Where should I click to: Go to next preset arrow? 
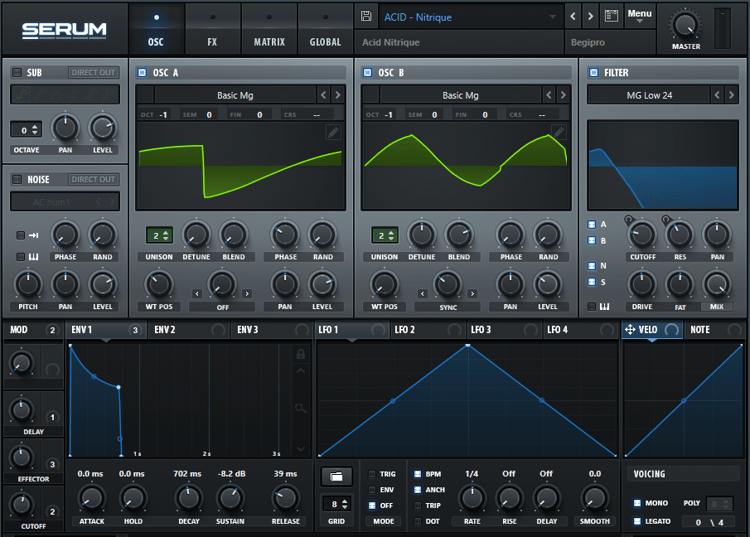pos(591,16)
